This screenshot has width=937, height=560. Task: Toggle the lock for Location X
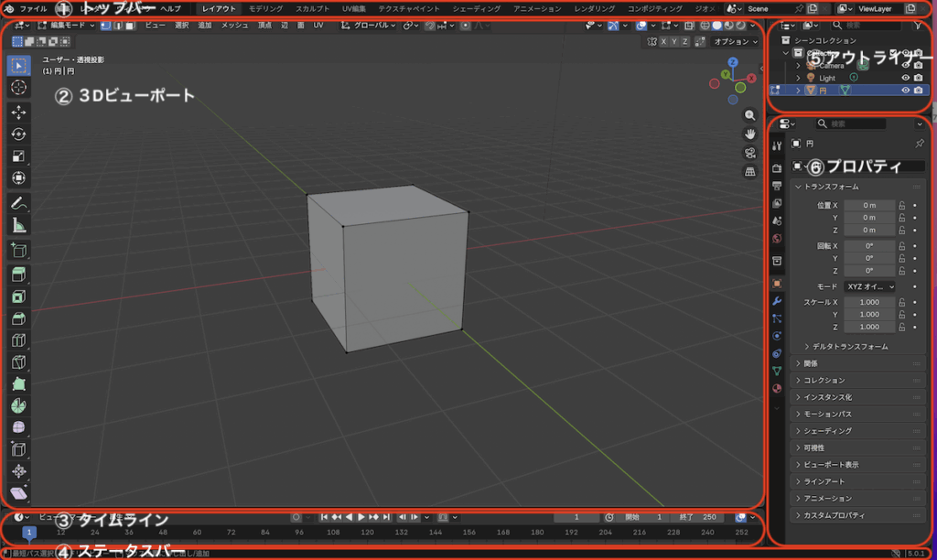coord(902,205)
